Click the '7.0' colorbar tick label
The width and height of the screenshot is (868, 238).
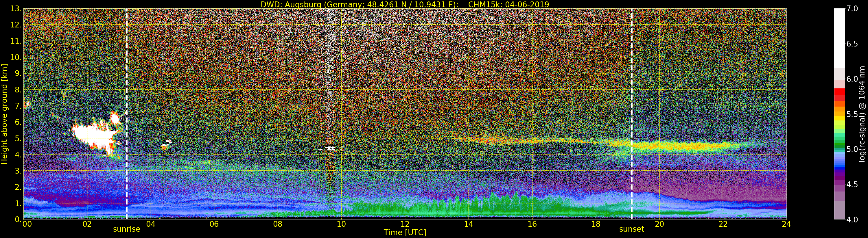[x=852, y=9]
